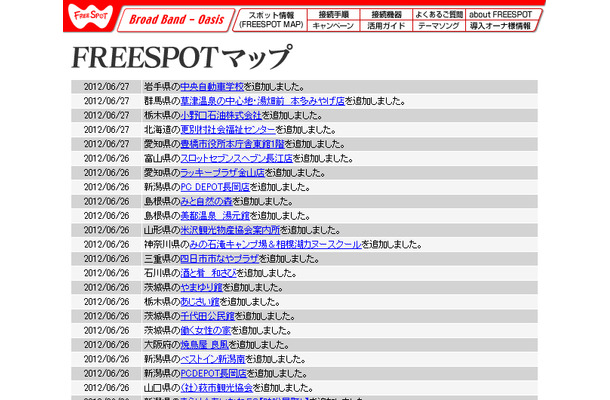Open the 導入オーナ様情報 menu item
Screen dimensions: 610x400
[501, 26]
